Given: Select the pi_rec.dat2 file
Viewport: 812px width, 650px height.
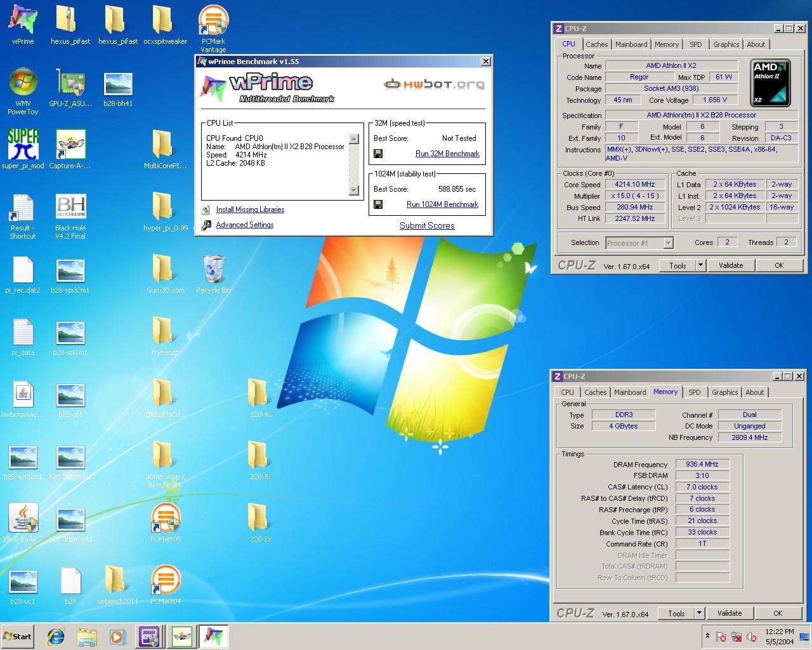Looking at the screenshot, I should click(23, 274).
